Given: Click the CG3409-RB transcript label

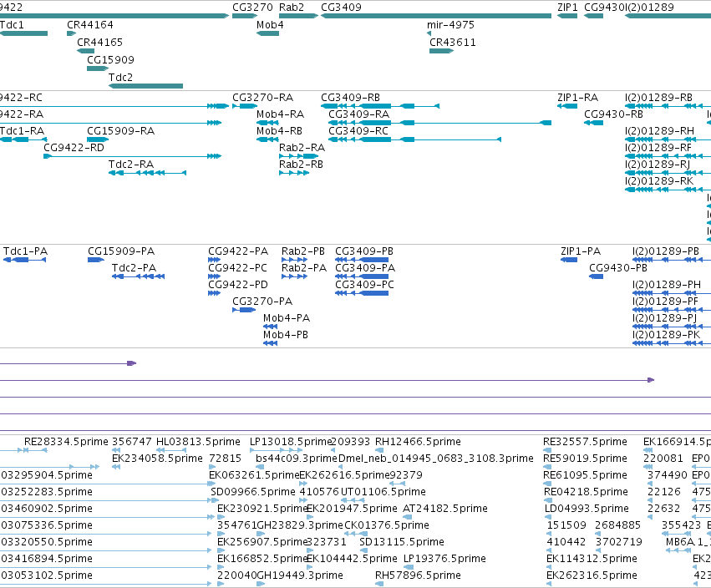Looking at the screenshot, I should coord(351,98).
